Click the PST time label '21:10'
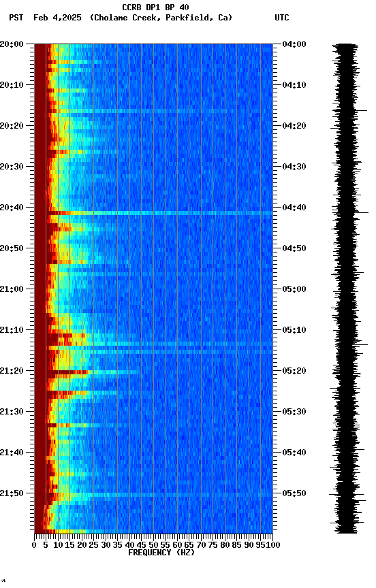376x588 pixels. tap(12, 330)
